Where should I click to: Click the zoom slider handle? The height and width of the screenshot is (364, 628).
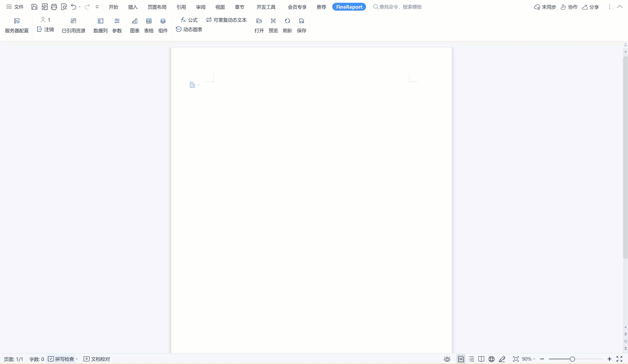pos(572,359)
